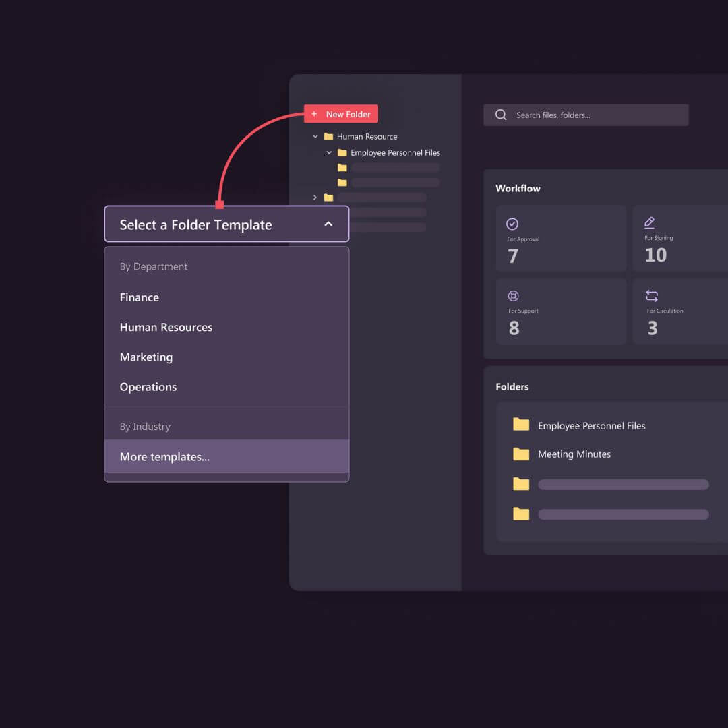Click the For Approval checkmark icon
The width and height of the screenshot is (728, 728).
512,224
